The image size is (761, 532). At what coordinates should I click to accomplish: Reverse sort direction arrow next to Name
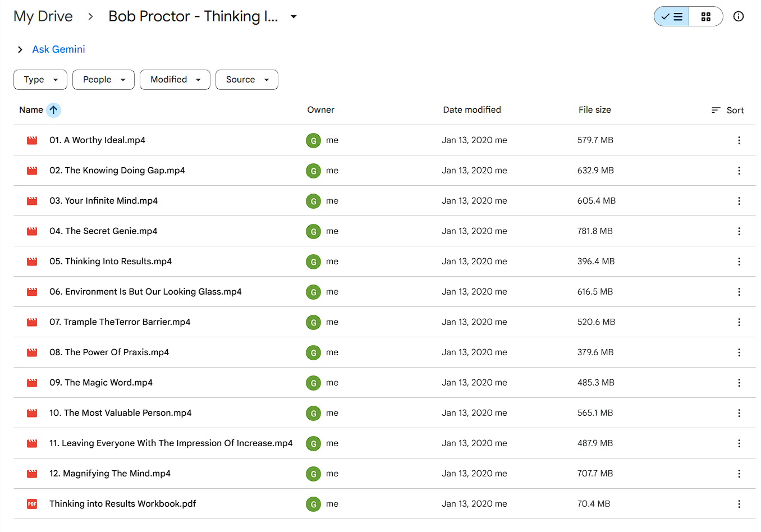pos(53,110)
